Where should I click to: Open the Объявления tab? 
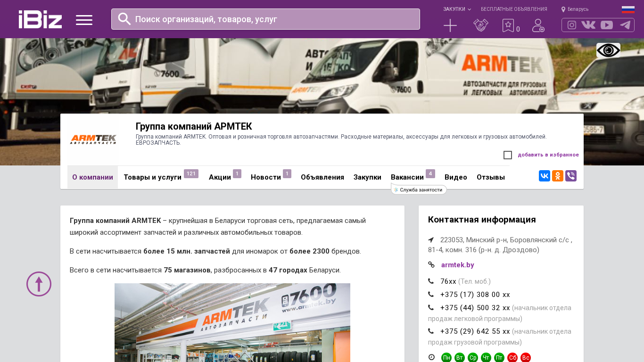click(322, 177)
